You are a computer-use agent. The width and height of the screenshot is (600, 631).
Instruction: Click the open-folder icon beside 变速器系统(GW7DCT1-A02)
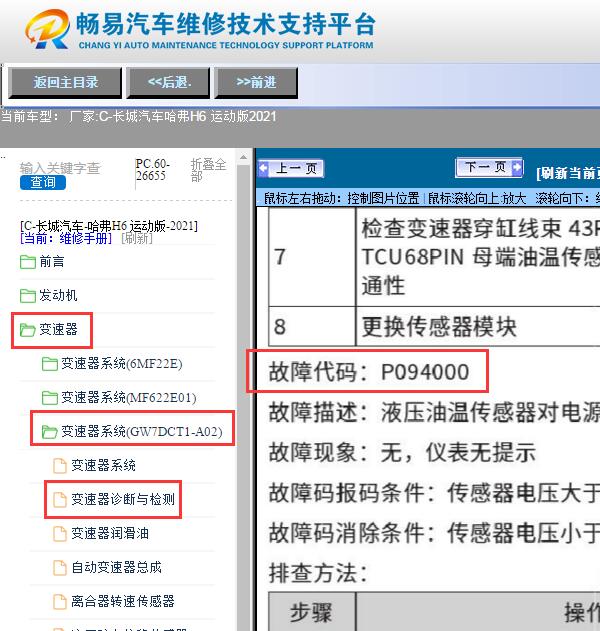coord(50,432)
